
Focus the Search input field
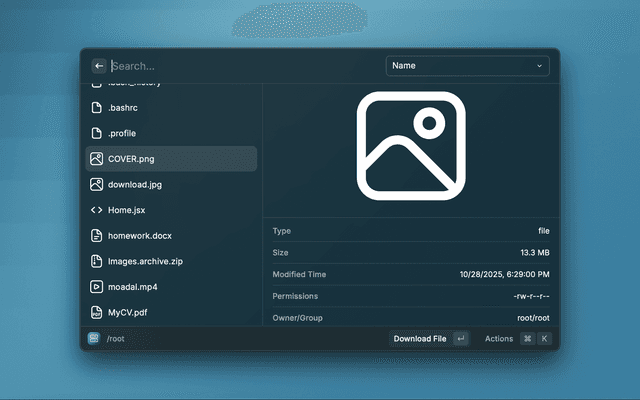240,66
